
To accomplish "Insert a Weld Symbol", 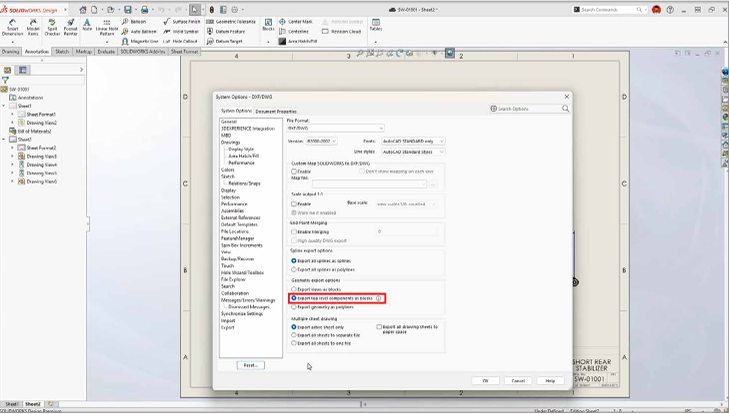I will 181,31.
